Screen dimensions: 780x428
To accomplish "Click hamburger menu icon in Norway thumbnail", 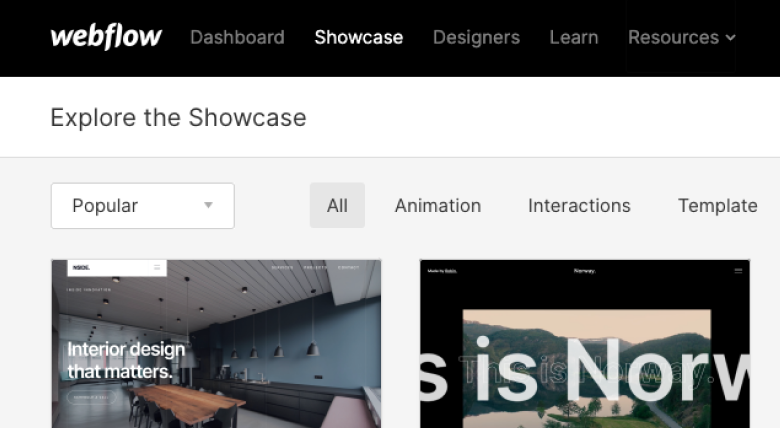I will point(738,271).
